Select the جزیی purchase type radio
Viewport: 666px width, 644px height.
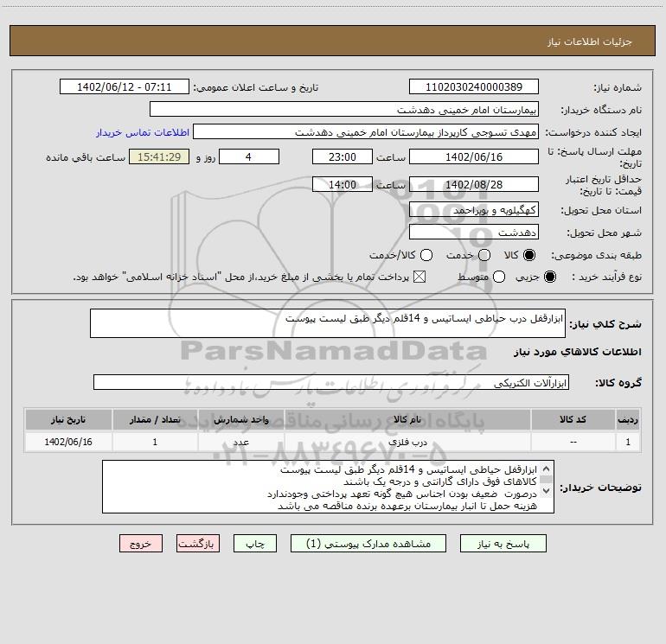(550, 277)
